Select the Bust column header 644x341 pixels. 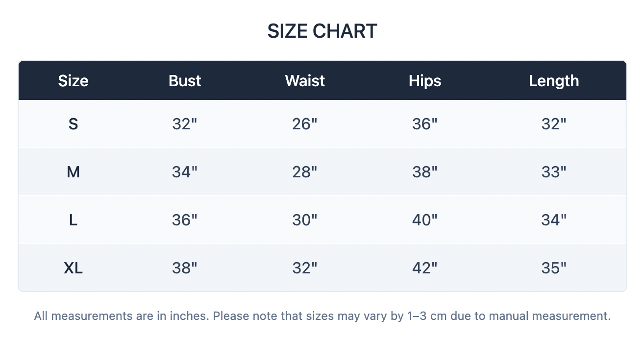185,81
